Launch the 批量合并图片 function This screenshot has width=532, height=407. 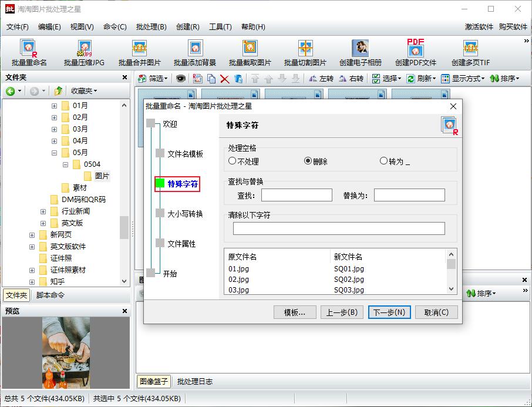(139, 52)
